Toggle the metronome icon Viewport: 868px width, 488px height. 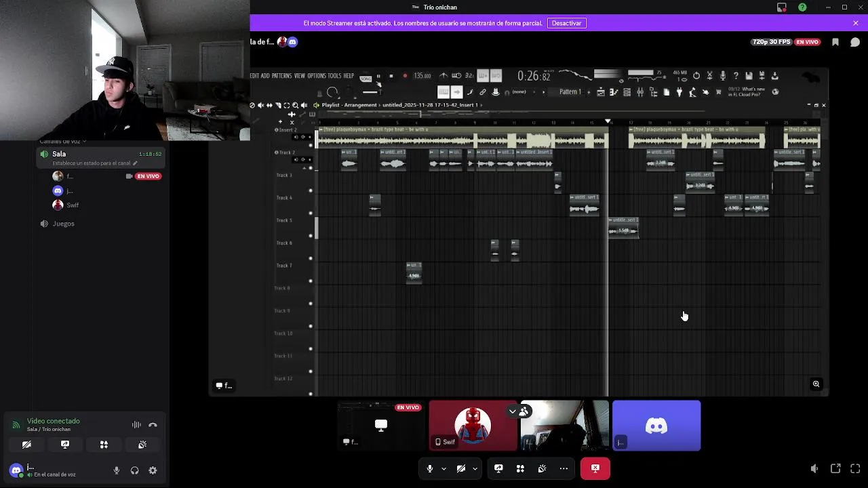(443, 76)
